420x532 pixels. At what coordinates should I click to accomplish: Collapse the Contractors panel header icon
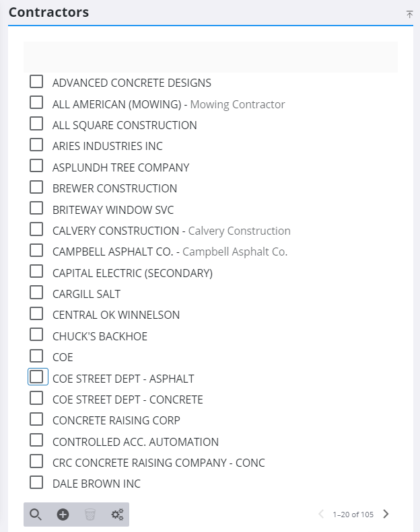pos(409,14)
